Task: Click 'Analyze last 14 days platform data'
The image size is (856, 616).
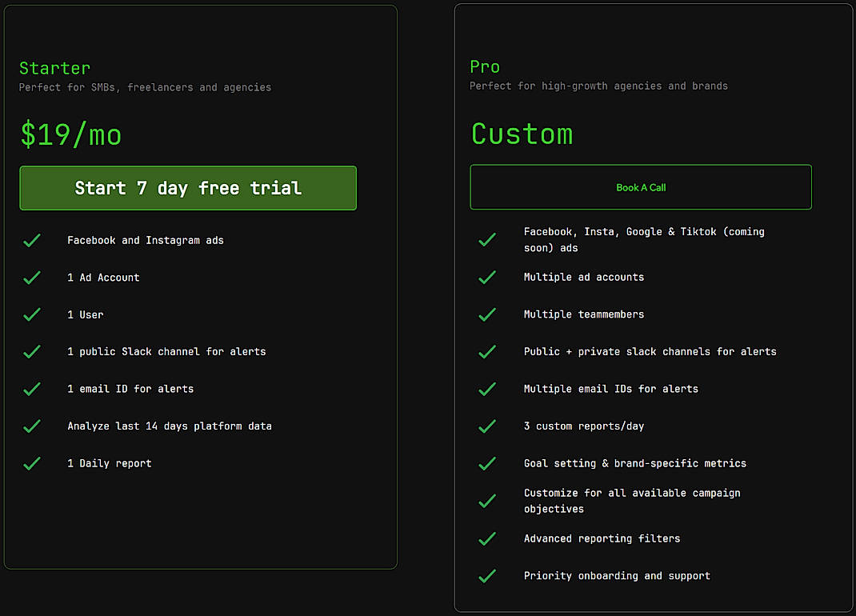Action: 170,426
